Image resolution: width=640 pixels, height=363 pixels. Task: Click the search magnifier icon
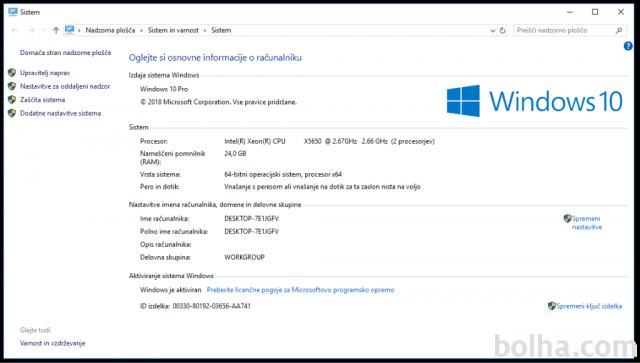point(619,30)
